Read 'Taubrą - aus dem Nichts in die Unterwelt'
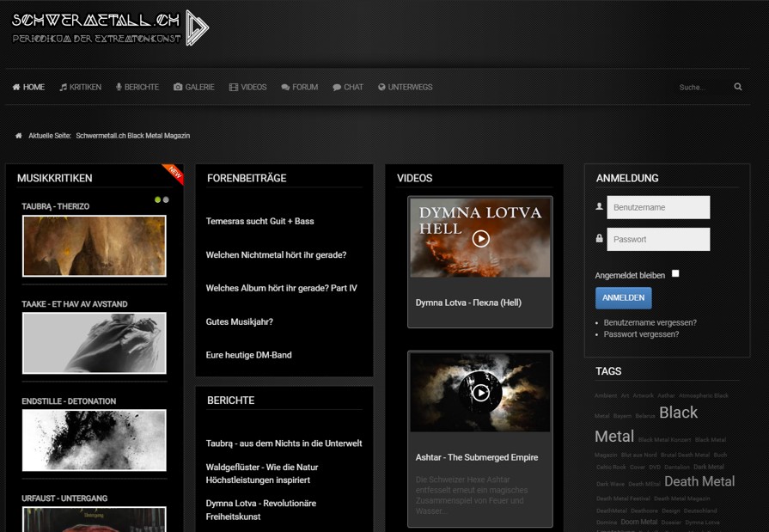The width and height of the screenshot is (769, 532). coord(284,443)
